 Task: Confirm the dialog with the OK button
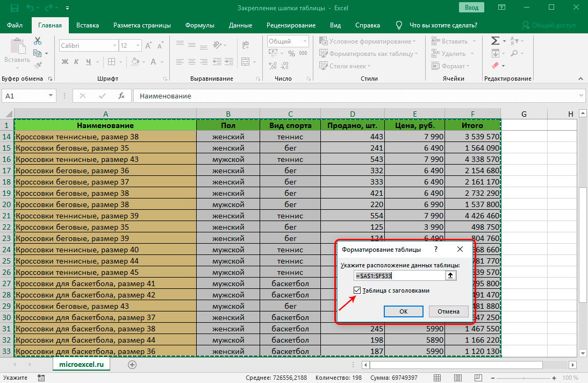tap(403, 311)
